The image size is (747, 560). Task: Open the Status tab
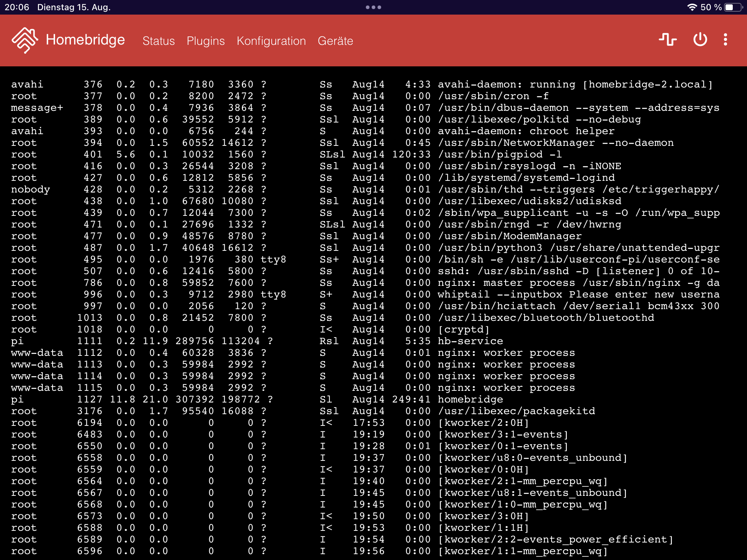(158, 41)
